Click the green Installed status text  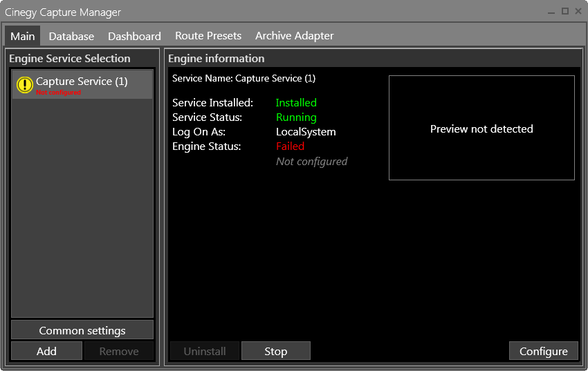point(296,102)
